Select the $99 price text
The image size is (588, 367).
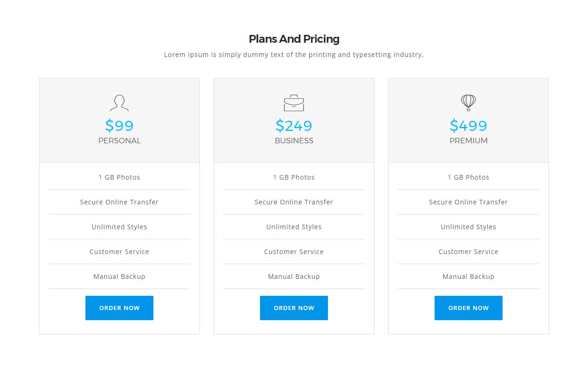[119, 125]
